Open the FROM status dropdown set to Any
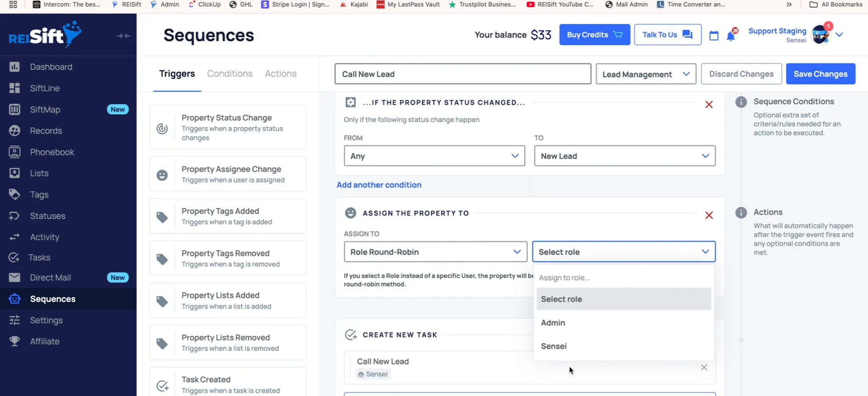868x396 pixels. (x=434, y=156)
